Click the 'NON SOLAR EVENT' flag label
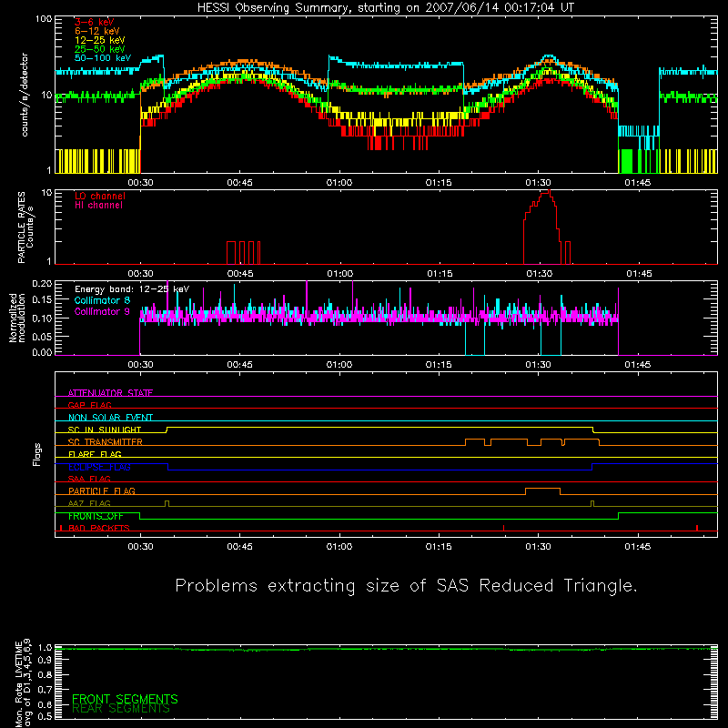The width and height of the screenshot is (728, 728). (110, 418)
